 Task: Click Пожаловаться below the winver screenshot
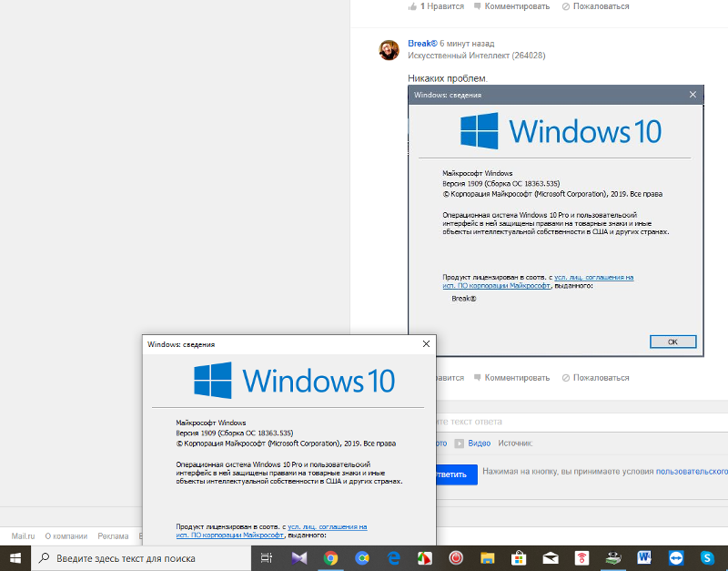(x=596, y=378)
